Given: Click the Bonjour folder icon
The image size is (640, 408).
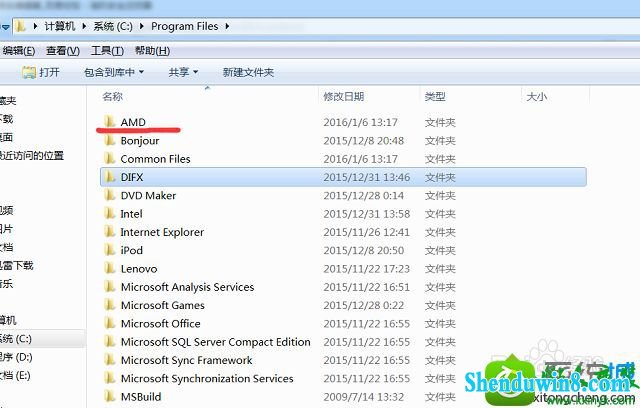Looking at the screenshot, I should pos(109,140).
